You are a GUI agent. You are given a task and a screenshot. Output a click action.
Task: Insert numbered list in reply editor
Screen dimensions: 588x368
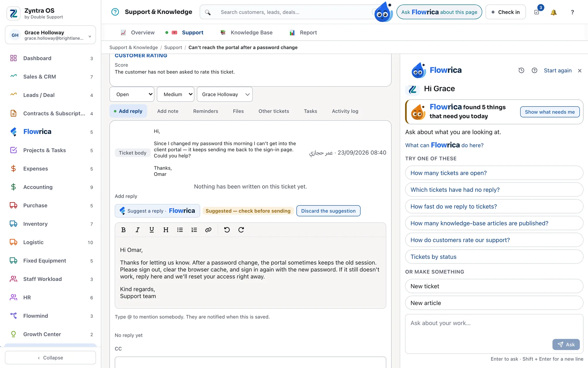pyautogui.click(x=194, y=230)
